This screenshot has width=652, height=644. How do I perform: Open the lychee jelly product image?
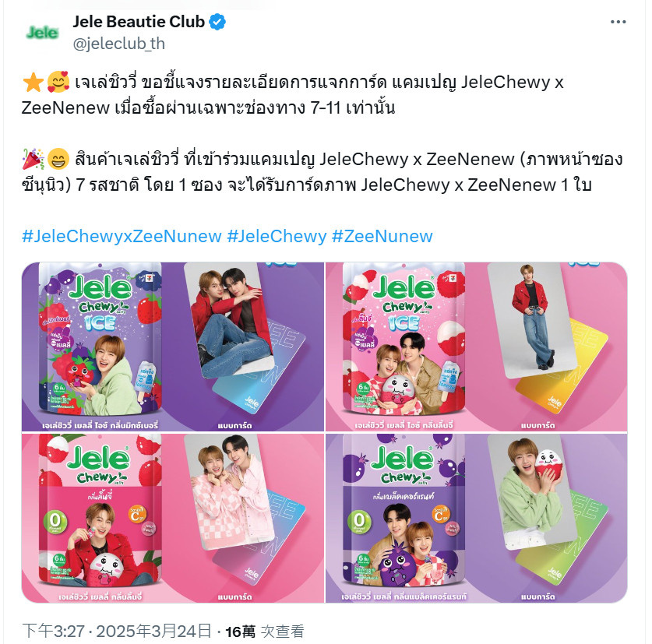coord(173,518)
